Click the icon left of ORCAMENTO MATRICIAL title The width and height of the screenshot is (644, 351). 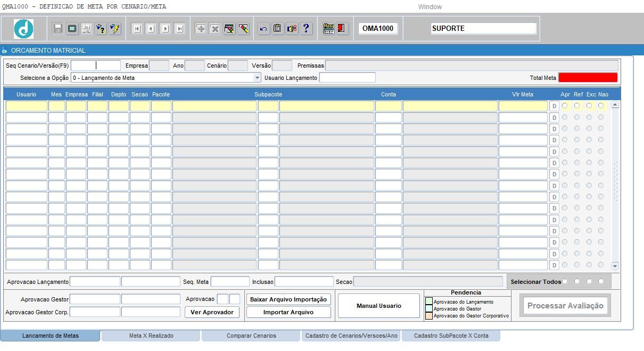(x=5, y=51)
